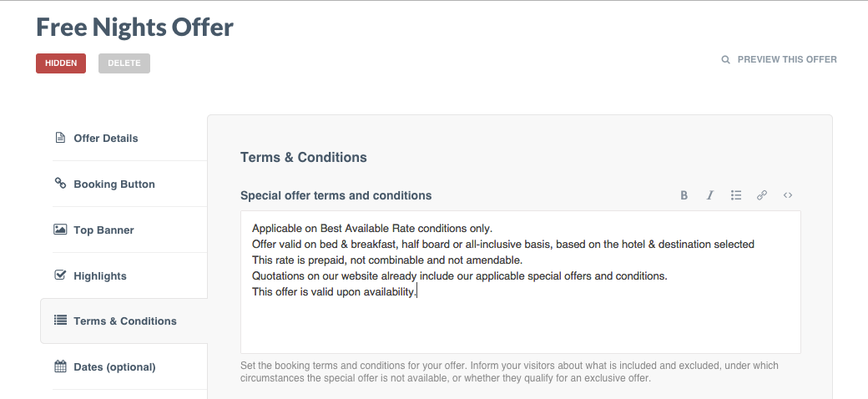
Task: Click the checkbox icon beside Highlights
Action: (60, 275)
